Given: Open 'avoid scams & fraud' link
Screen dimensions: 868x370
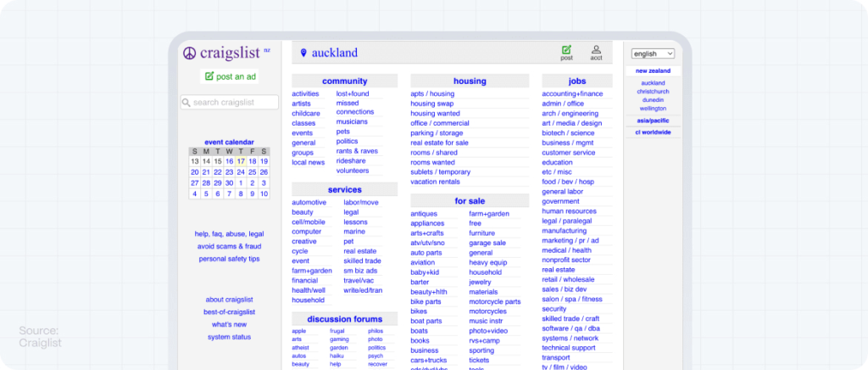Looking at the screenshot, I should click(x=229, y=246).
